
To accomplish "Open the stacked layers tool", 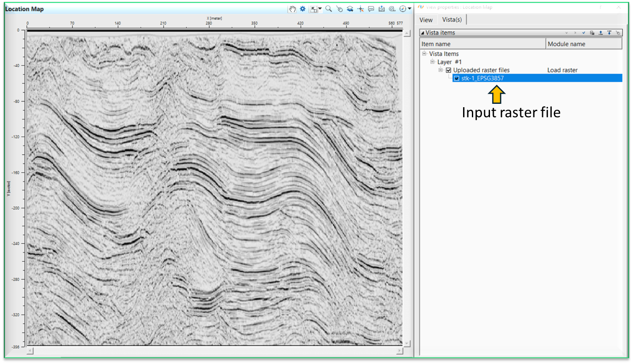I will point(350,9).
